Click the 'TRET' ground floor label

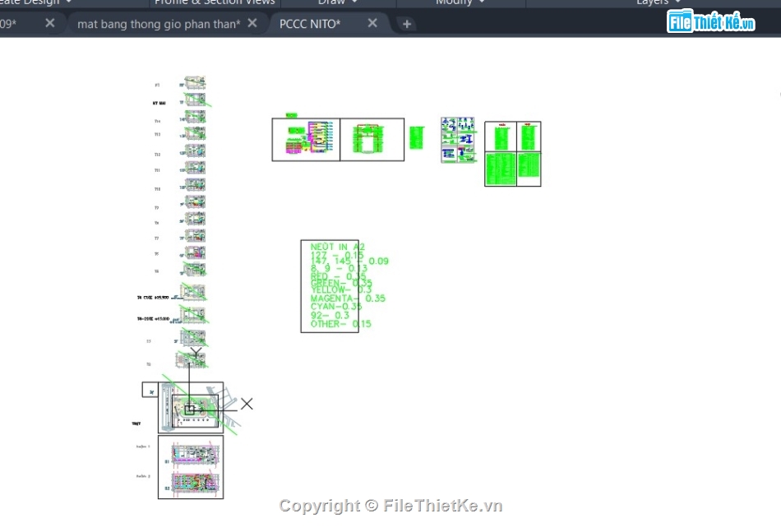pos(136,423)
